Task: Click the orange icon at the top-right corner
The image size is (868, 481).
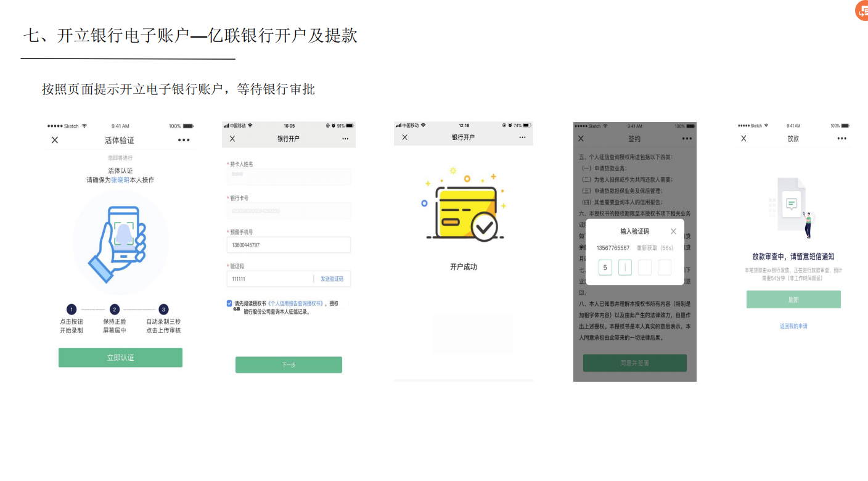Action: (x=862, y=9)
